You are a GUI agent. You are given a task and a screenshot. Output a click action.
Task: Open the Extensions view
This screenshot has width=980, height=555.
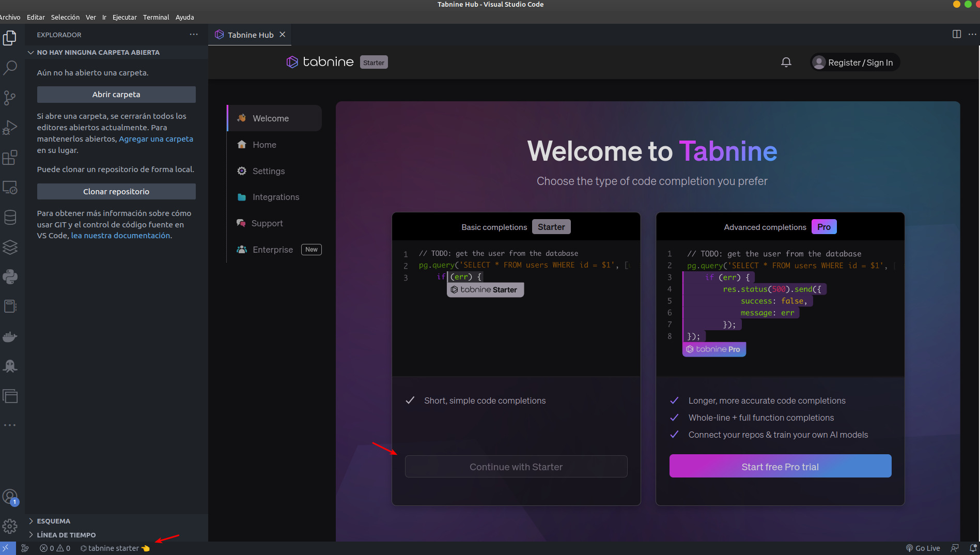[10, 158]
